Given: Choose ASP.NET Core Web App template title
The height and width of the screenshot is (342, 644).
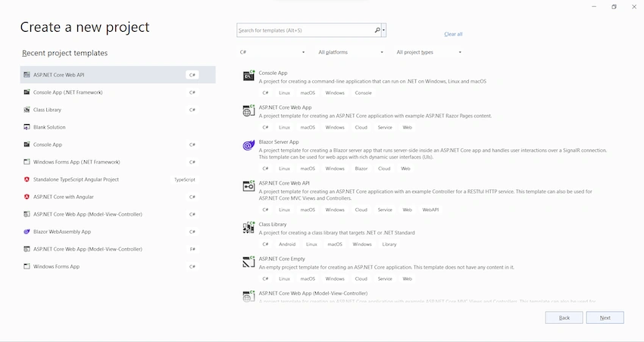Looking at the screenshot, I should coord(285,107).
